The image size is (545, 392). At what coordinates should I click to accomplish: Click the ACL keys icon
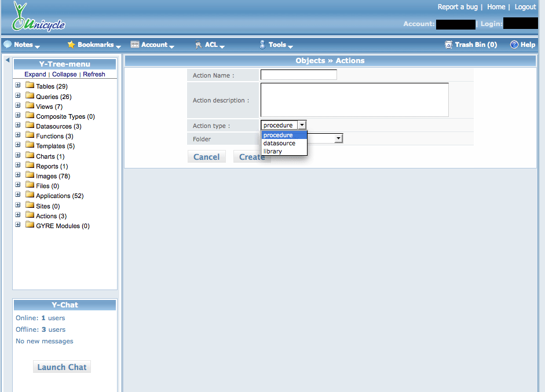[x=198, y=45]
